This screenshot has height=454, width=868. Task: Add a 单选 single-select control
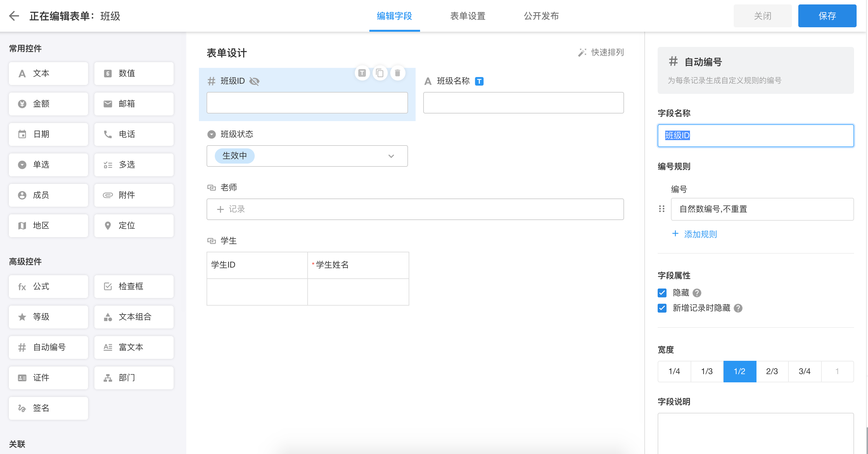pos(48,165)
